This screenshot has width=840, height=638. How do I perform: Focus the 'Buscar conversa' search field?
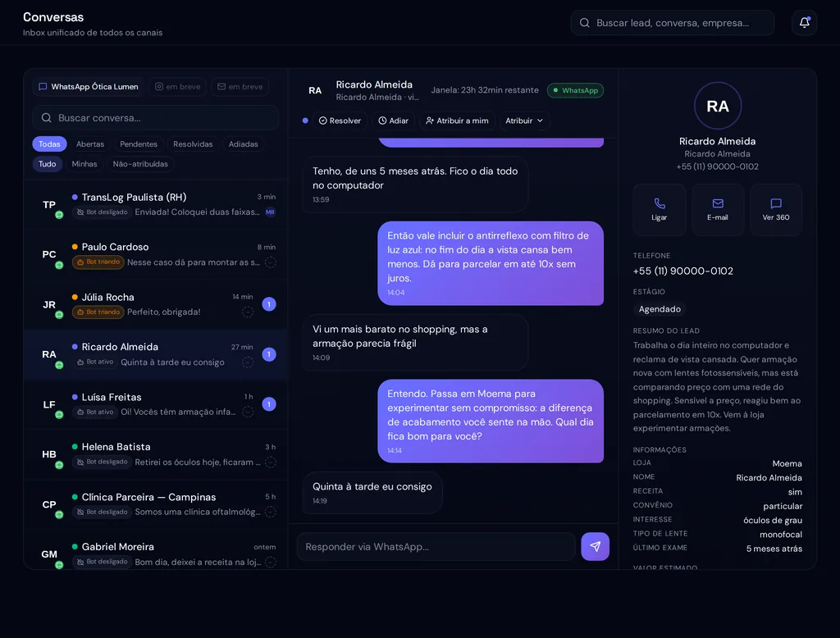click(155, 118)
